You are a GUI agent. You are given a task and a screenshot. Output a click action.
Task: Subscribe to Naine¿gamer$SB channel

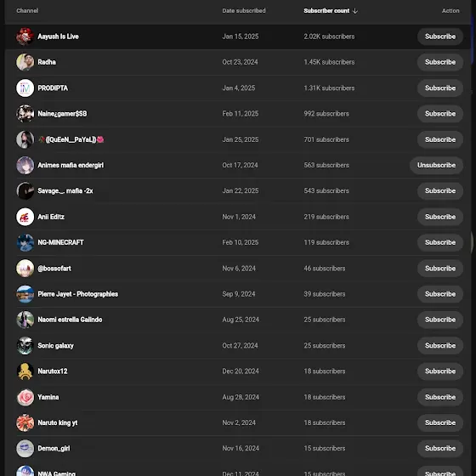[440, 114]
